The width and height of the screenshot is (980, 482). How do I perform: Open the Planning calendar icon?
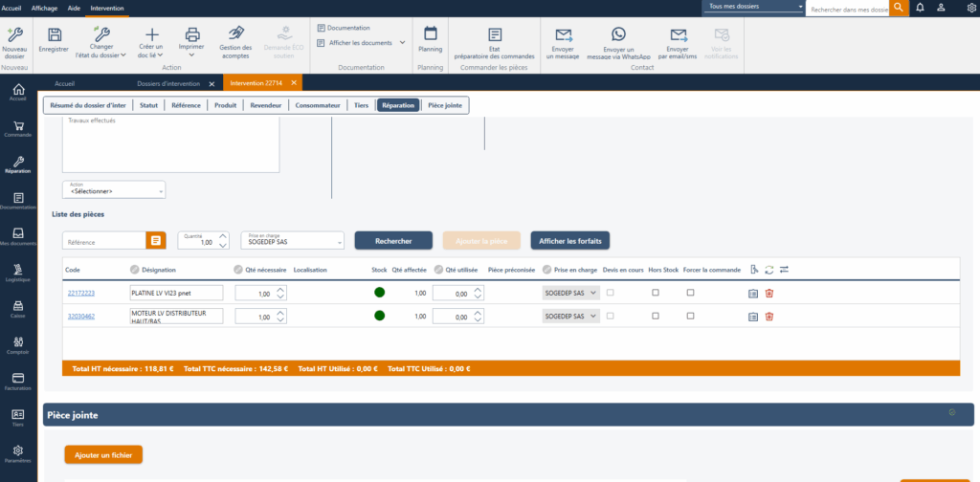coord(430,35)
